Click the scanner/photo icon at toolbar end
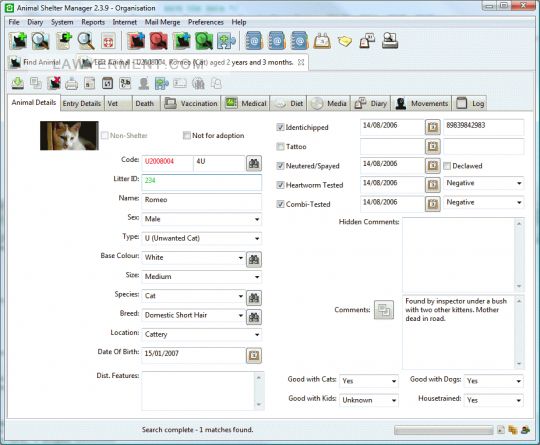Screen dimensions: 540x445 coord(390,41)
